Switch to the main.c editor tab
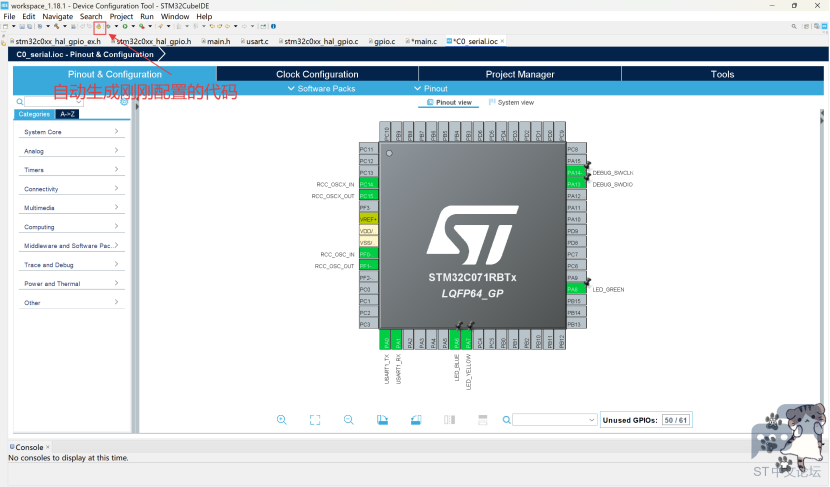Image resolution: width=830 pixels, height=487 pixels. pos(422,41)
